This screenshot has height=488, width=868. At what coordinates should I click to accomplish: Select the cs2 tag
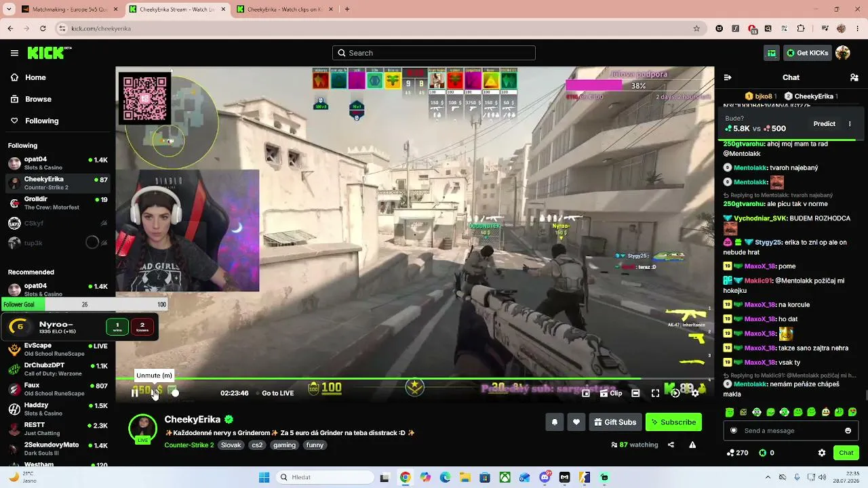coord(257,445)
